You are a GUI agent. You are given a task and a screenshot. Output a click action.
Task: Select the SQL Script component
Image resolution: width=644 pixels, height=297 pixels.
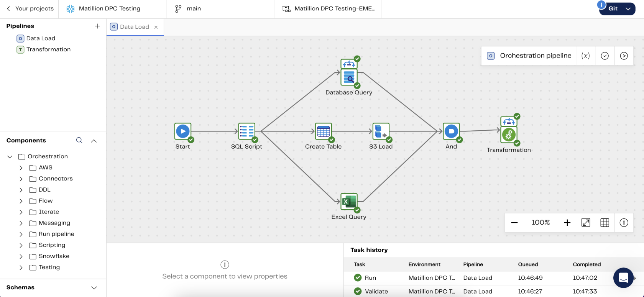(246, 131)
